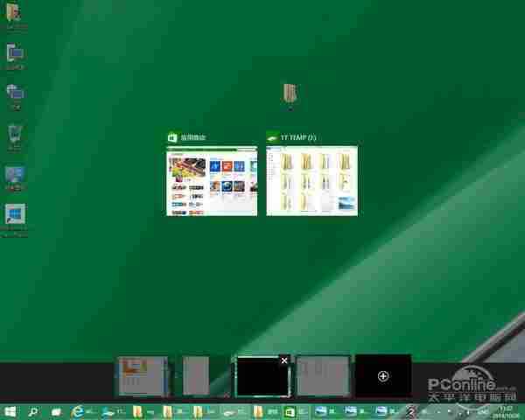The width and height of the screenshot is (525, 420).
Task: Open the bottom-most desktop icon in left column
Action: (15, 216)
